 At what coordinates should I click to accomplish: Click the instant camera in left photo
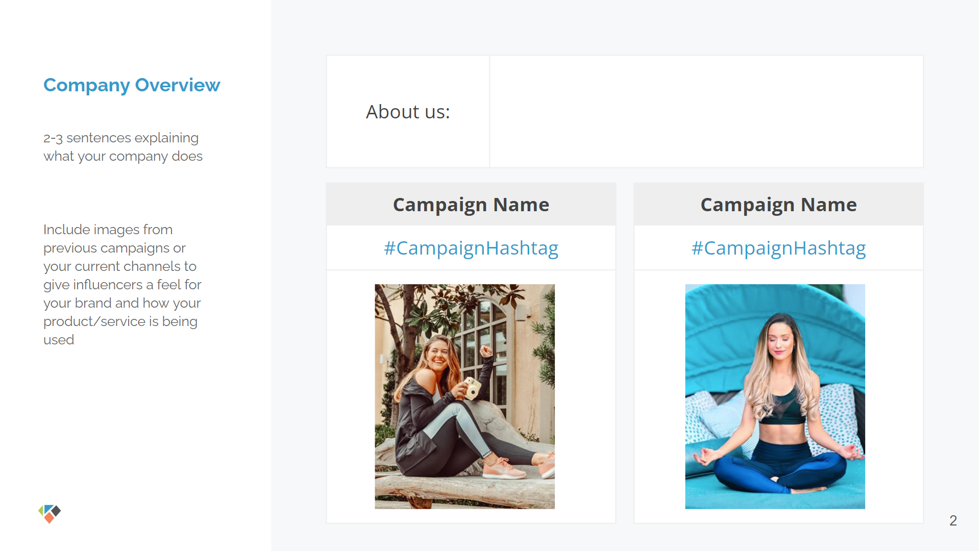[x=471, y=388]
